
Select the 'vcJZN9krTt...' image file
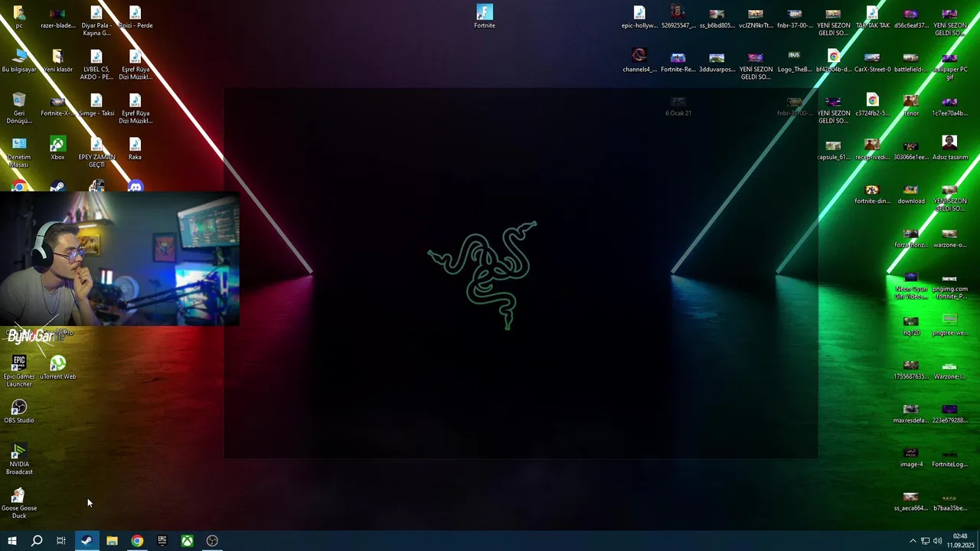pos(756,17)
